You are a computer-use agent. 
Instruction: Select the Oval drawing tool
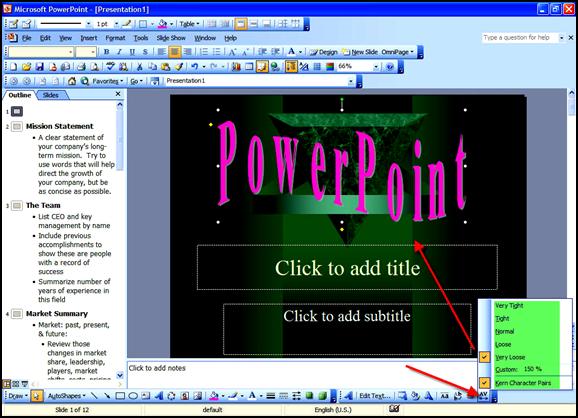(x=133, y=396)
